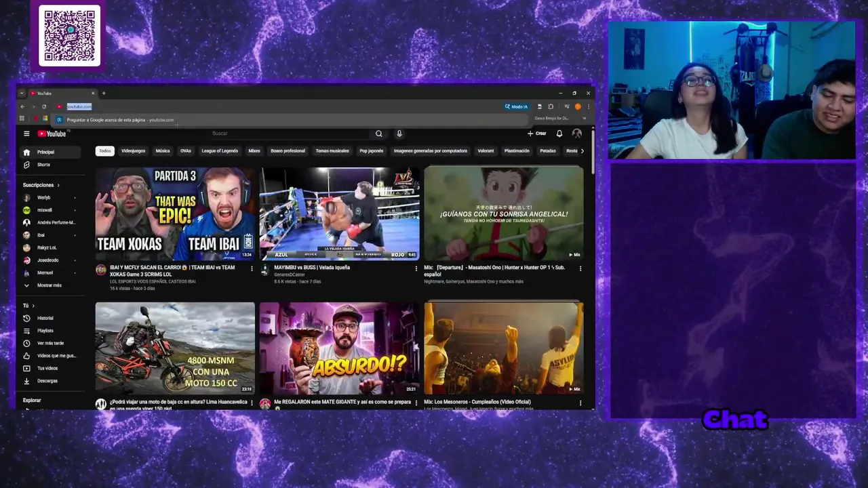868x488 pixels.
Task: Open a new browser tab plus
Action: click(x=104, y=93)
